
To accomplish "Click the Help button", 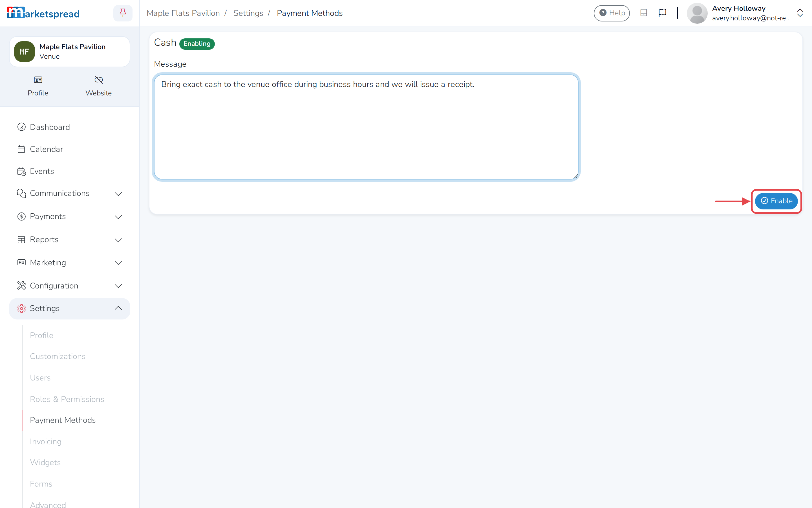I will [x=612, y=13].
